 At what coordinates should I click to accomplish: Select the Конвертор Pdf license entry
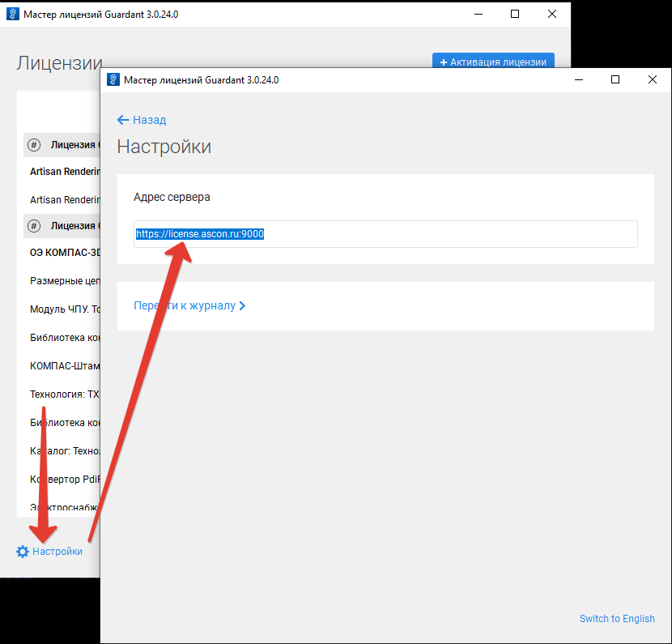(65, 479)
